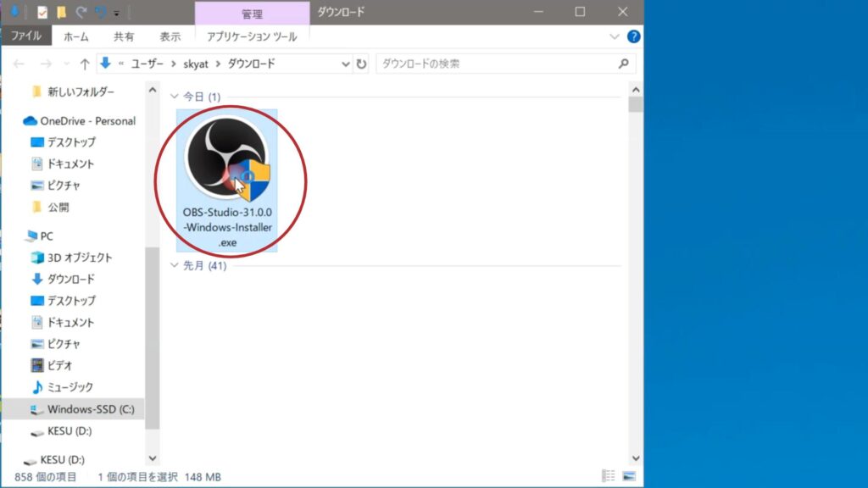Viewport: 868px width, 488px height.
Task: Switch to the 共有 ribbon tab
Action: pos(124,37)
